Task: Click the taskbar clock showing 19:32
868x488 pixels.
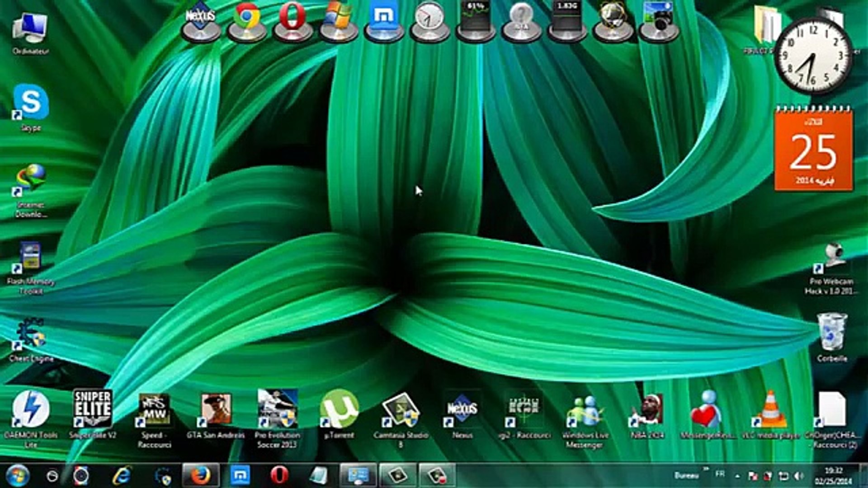Action: coord(833,476)
